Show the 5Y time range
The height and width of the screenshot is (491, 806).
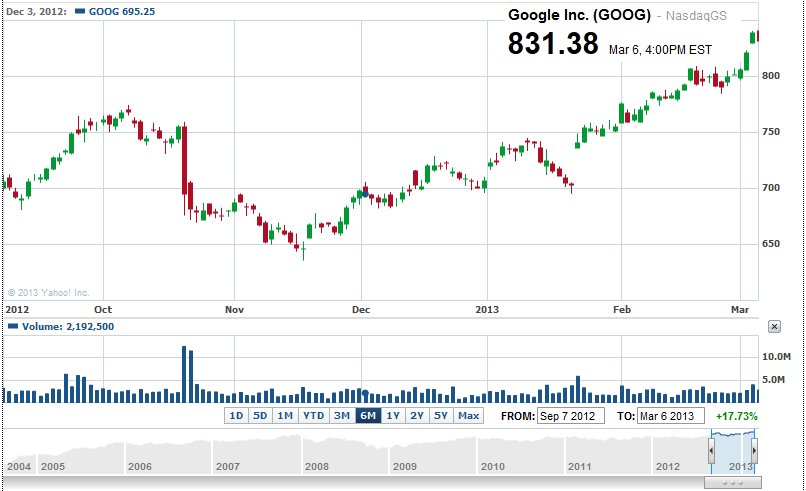tap(441, 415)
